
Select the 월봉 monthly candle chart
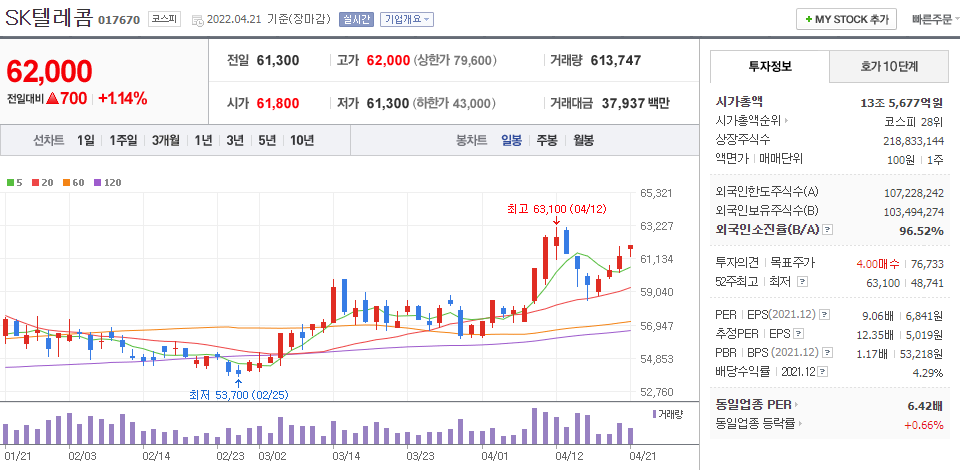tap(583, 140)
